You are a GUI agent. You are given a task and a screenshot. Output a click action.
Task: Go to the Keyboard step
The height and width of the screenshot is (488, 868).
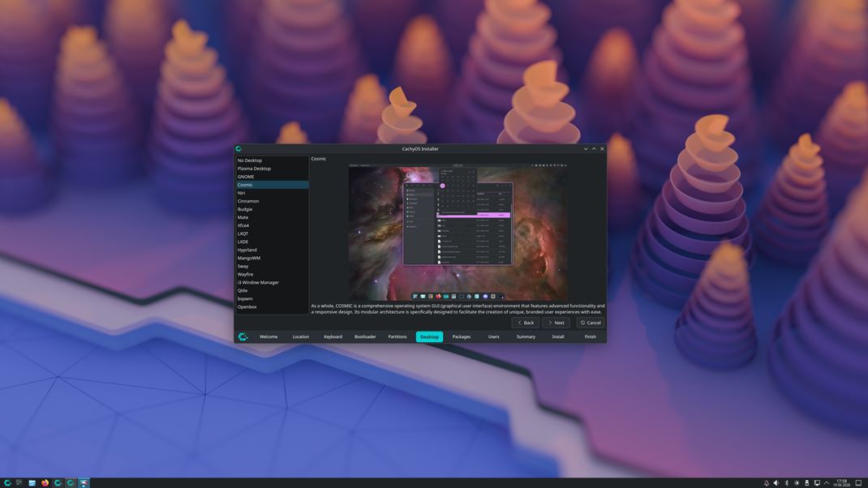click(333, 336)
